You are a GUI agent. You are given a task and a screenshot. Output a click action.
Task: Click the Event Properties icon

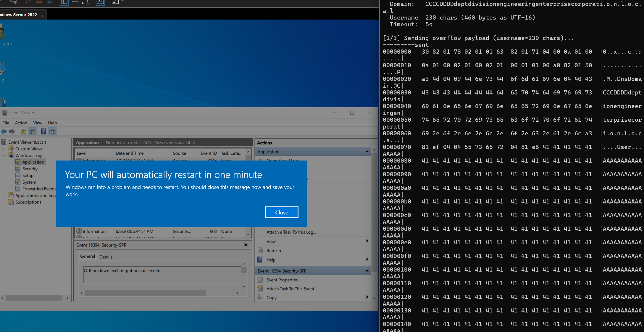(260, 280)
